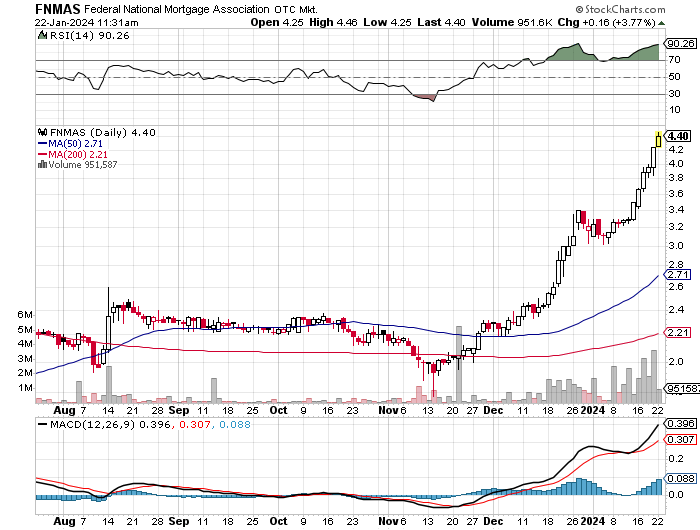Click the 2.4 price axis label
The width and height of the screenshot is (700, 530).
[x=676, y=309]
